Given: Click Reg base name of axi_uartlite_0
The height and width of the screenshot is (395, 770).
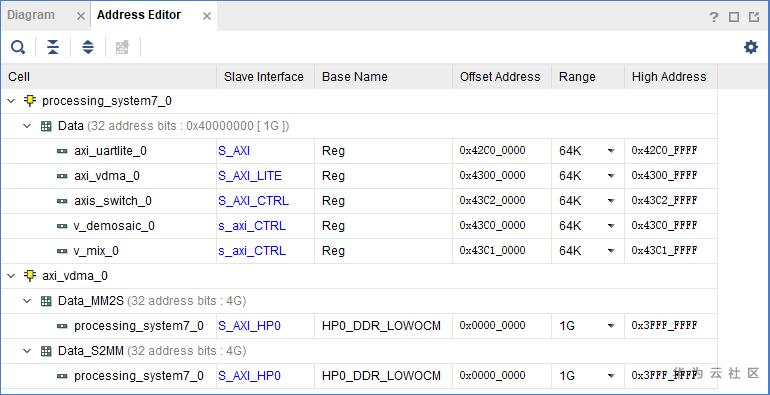Looking at the screenshot, I should [x=333, y=151].
